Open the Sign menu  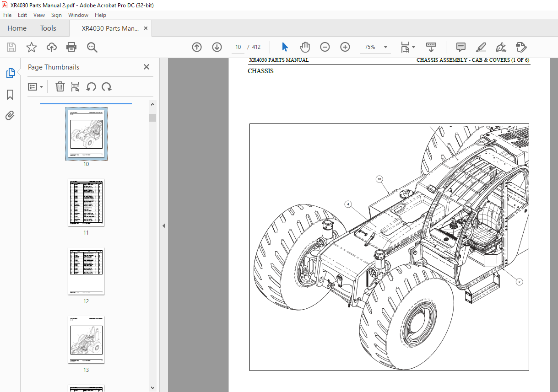click(56, 15)
